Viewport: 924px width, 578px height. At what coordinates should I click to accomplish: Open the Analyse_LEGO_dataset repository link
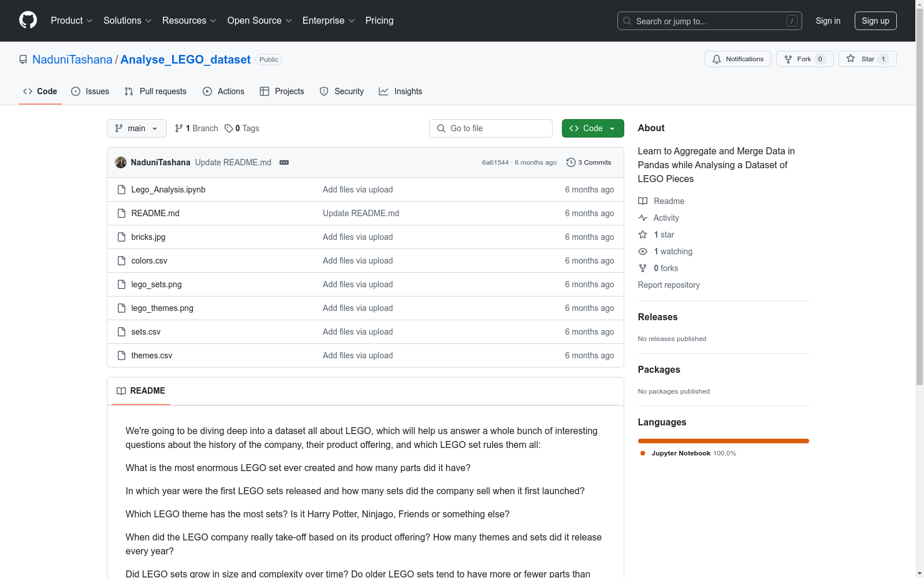[185, 60]
